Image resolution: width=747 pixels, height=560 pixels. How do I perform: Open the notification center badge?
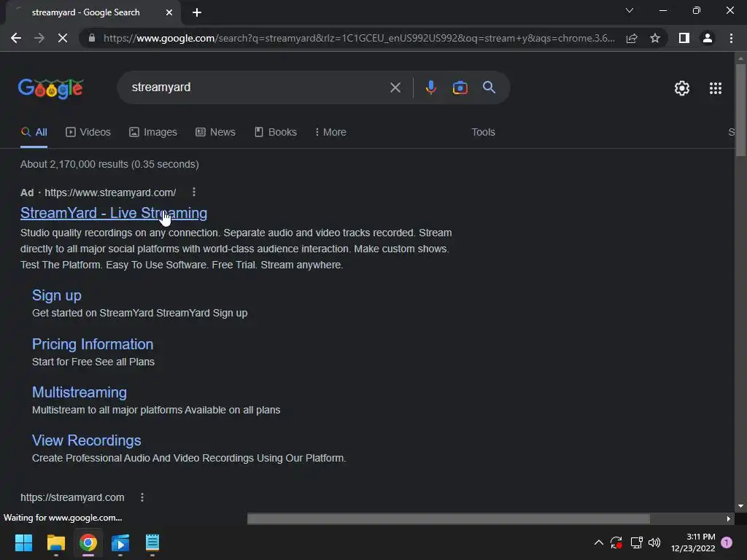click(727, 542)
